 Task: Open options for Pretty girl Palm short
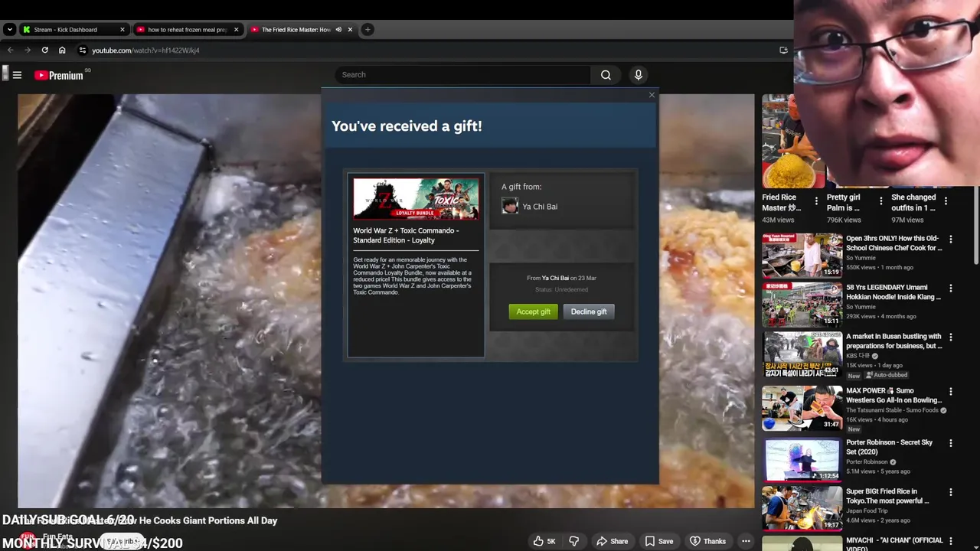coord(880,201)
